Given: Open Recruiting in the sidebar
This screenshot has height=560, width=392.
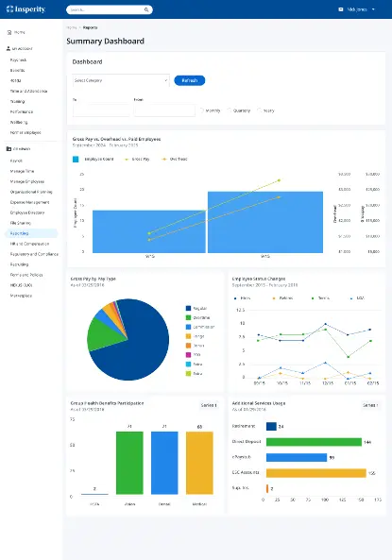Looking at the screenshot, I should (19, 264).
